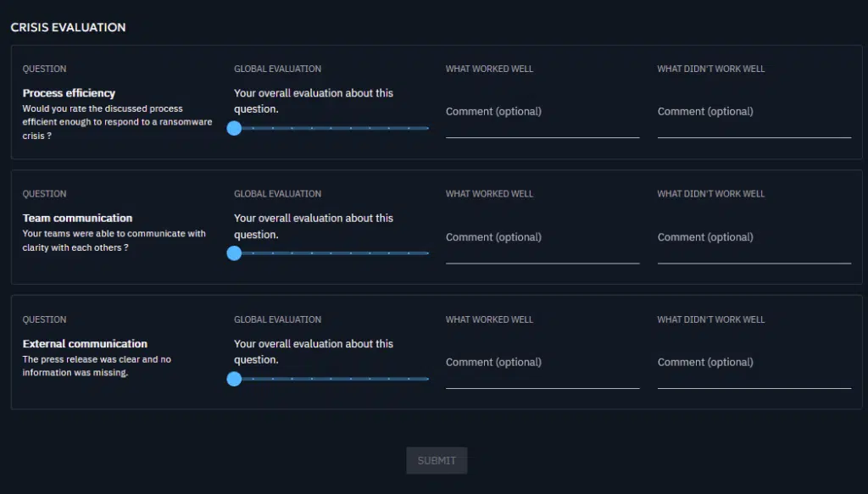Click the Process efficiency slider handle

tap(235, 128)
